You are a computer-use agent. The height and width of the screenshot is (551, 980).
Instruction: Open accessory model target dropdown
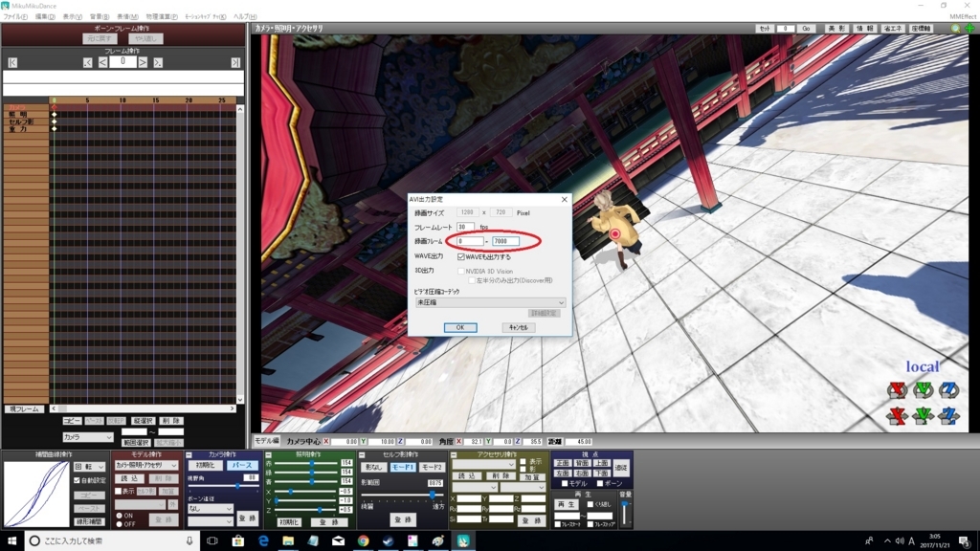[475, 487]
